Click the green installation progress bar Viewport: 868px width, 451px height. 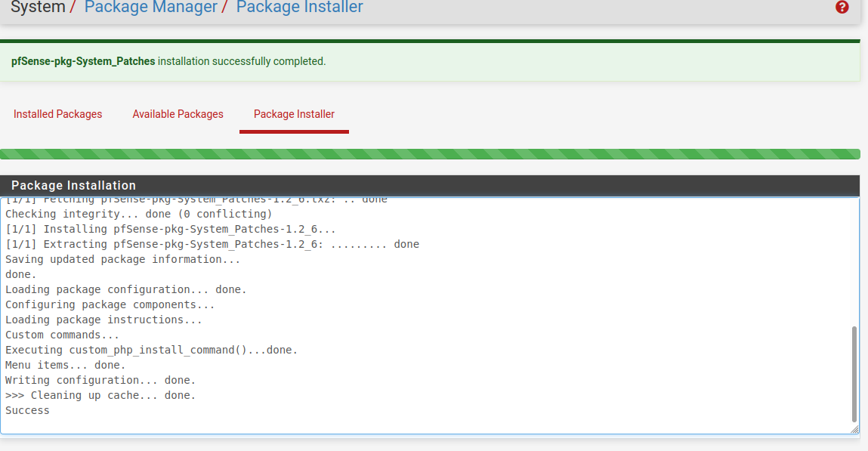(x=430, y=154)
